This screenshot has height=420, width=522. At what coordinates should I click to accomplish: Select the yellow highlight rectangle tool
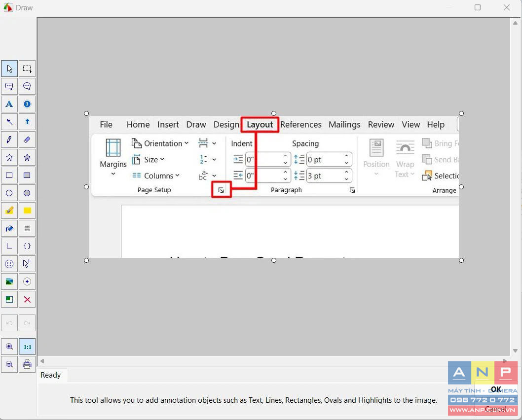(x=27, y=210)
